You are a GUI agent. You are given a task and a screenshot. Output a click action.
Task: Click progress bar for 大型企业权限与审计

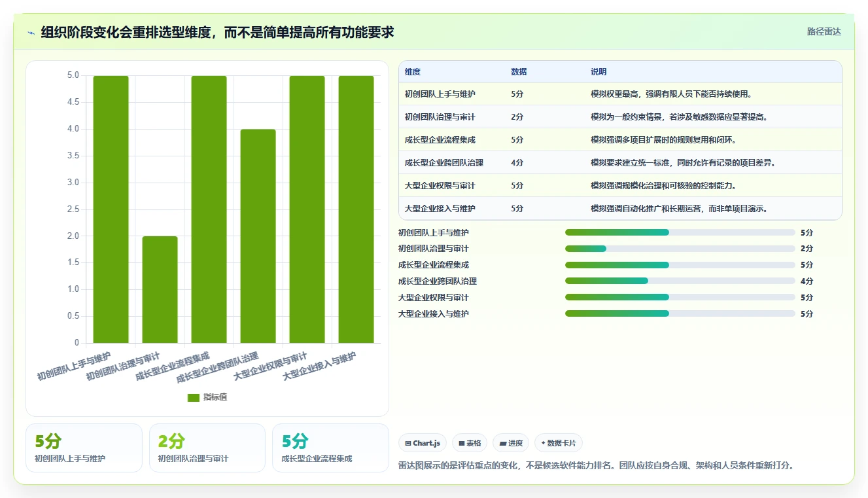coord(680,298)
